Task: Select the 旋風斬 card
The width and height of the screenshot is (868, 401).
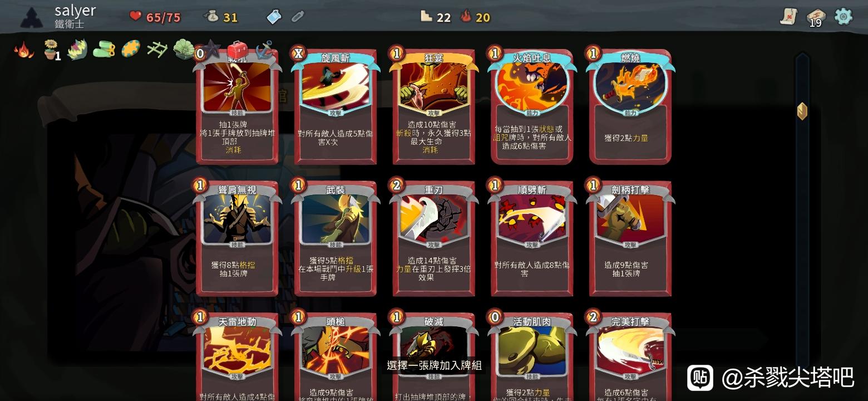Action: (x=335, y=106)
